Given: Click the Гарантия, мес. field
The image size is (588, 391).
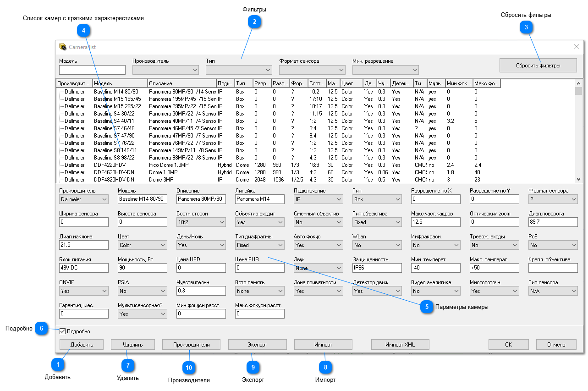Looking at the screenshot, I should [84, 314].
